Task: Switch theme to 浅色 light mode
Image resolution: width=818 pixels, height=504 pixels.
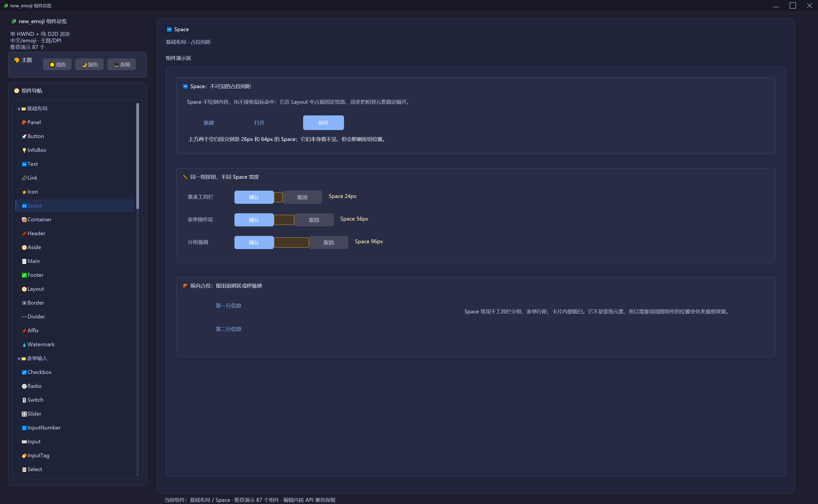Action: pos(57,64)
